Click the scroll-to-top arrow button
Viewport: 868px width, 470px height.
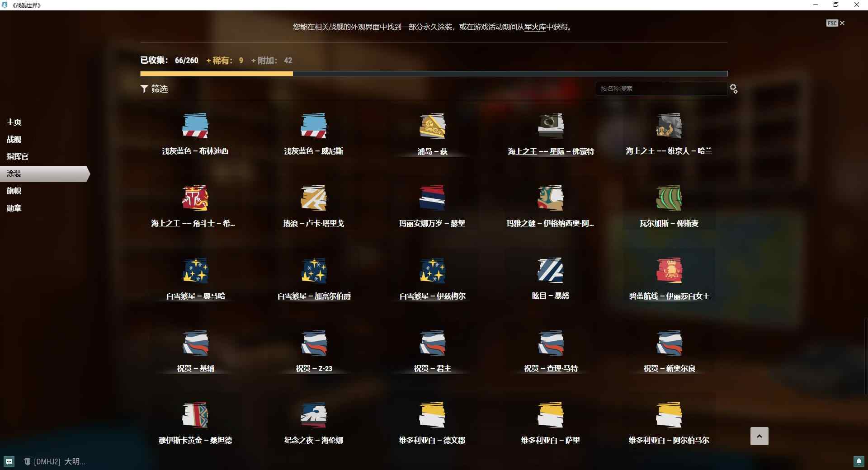point(759,436)
